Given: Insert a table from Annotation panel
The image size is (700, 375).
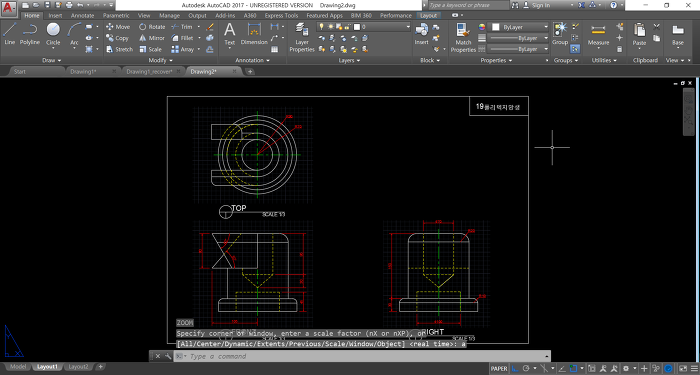Looking at the screenshot, I should point(275,50).
